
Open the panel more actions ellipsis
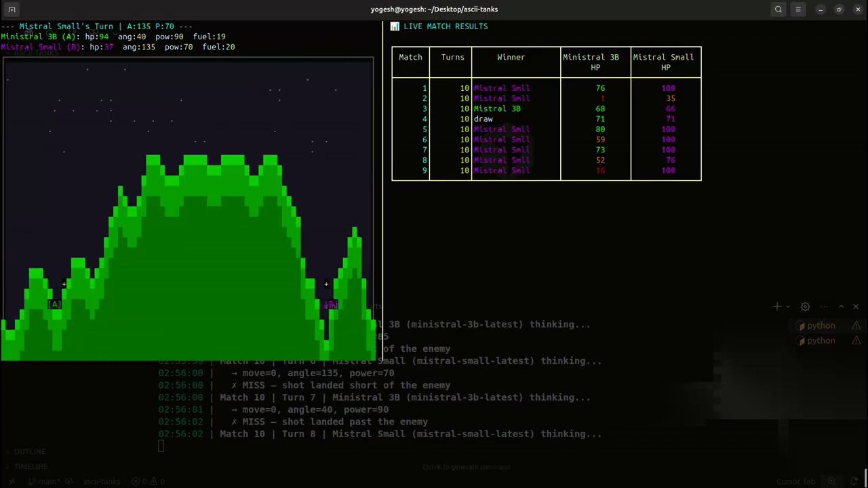[x=824, y=307]
